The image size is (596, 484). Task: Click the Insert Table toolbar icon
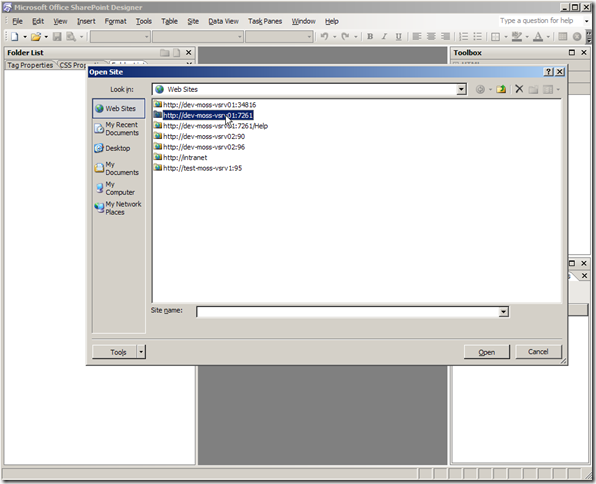pyautogui.click(x=563, y=36)
